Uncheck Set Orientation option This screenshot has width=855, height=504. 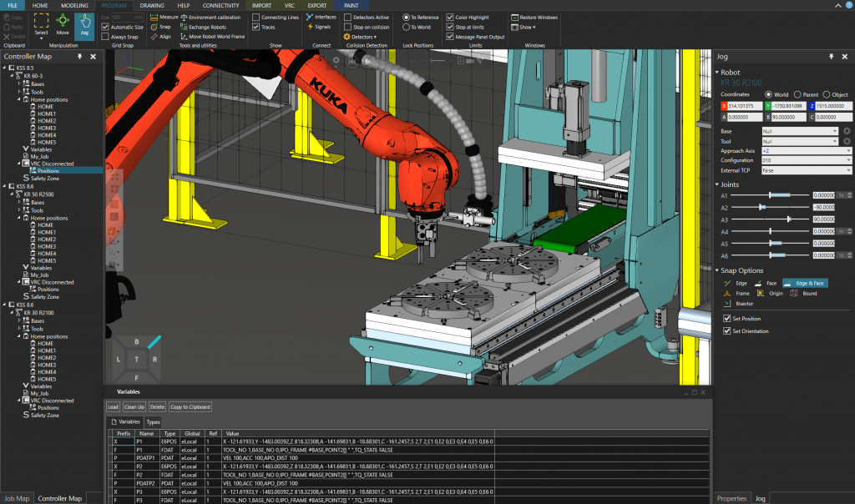tap(726, 331)
